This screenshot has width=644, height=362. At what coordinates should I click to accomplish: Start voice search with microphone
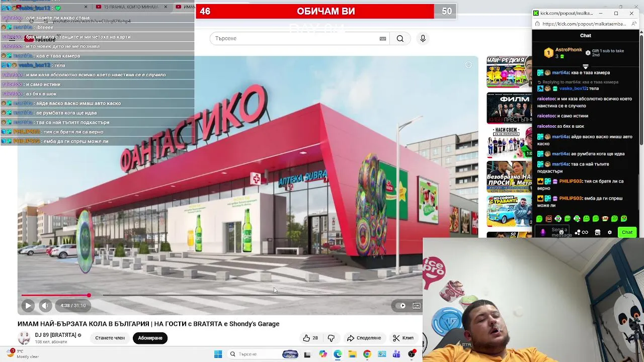(x=423, y=38)
